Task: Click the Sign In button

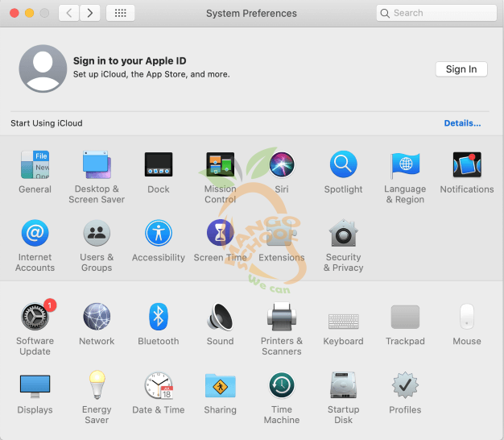Action: point(461,69)
